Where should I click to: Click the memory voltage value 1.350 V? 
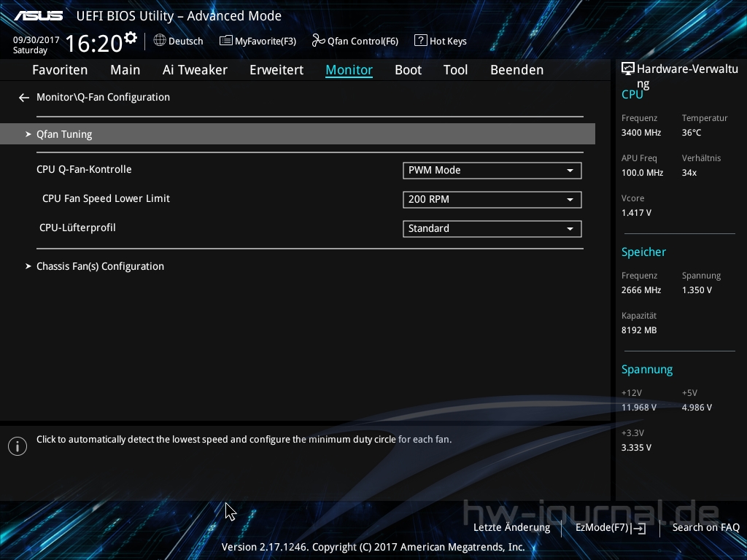[x=697, y=290]
